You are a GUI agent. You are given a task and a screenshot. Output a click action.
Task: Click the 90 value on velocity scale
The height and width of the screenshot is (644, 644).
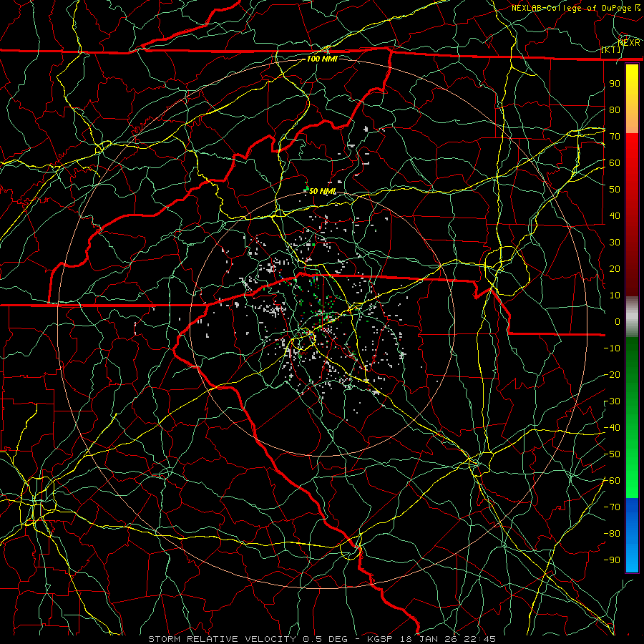coord(615,84)
